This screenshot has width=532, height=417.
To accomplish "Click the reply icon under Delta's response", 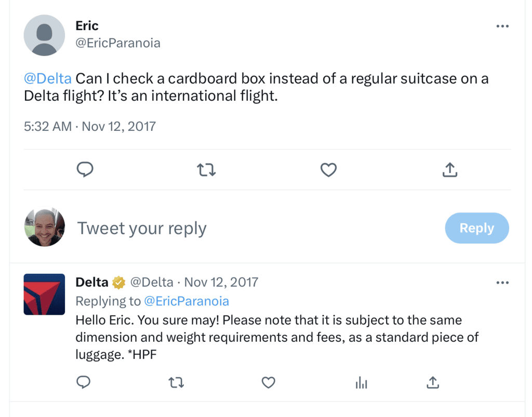I will tap(84, 383).
